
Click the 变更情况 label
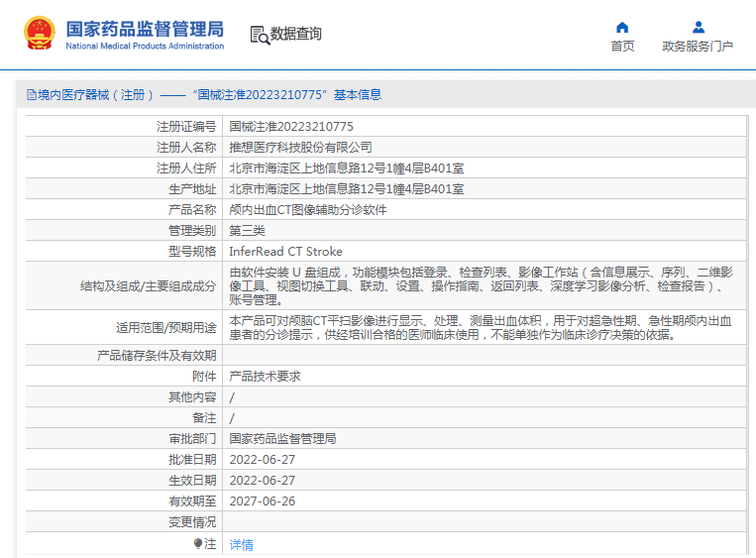[192, 522]
